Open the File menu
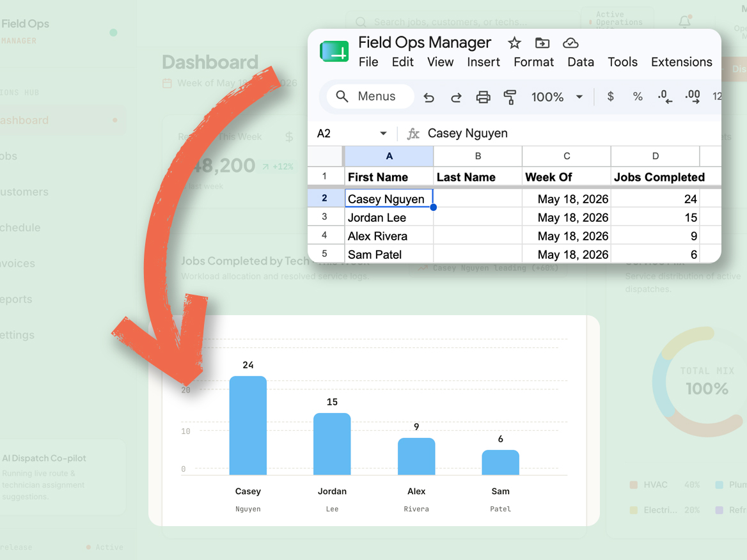 pyautogui.click(x=368, y=63)
